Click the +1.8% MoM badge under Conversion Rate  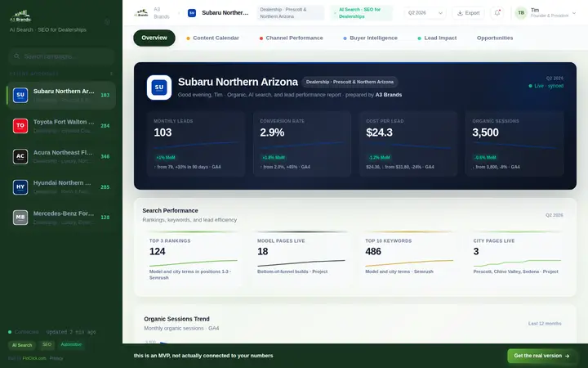(x=274, y=157)
